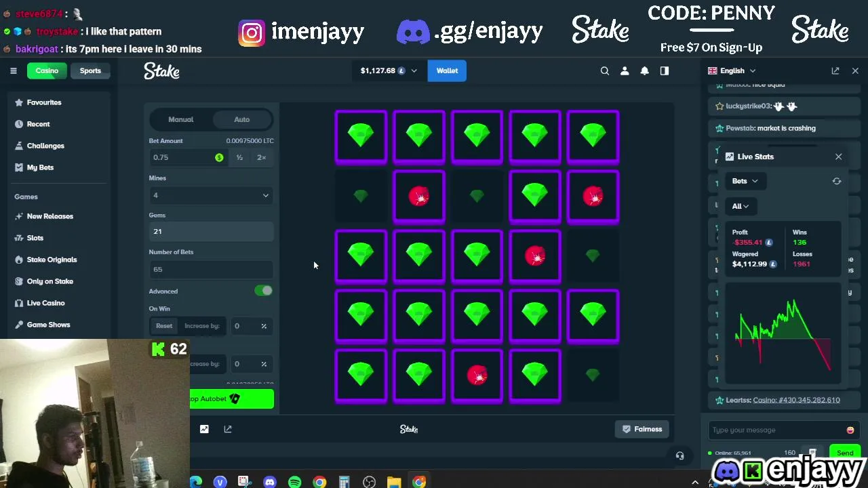Open the live stats chart icon below game
Screen dimensions: 868x488
pos(204,429)
